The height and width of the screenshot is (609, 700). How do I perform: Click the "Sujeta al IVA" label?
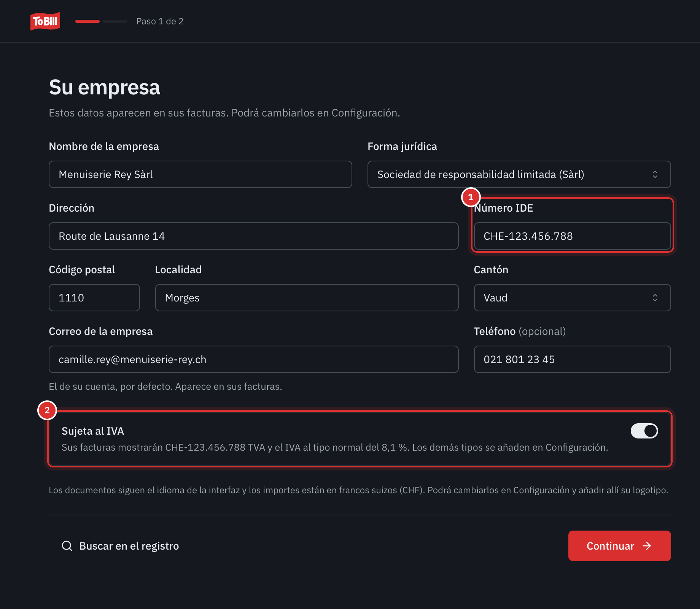tap(93, 431)
